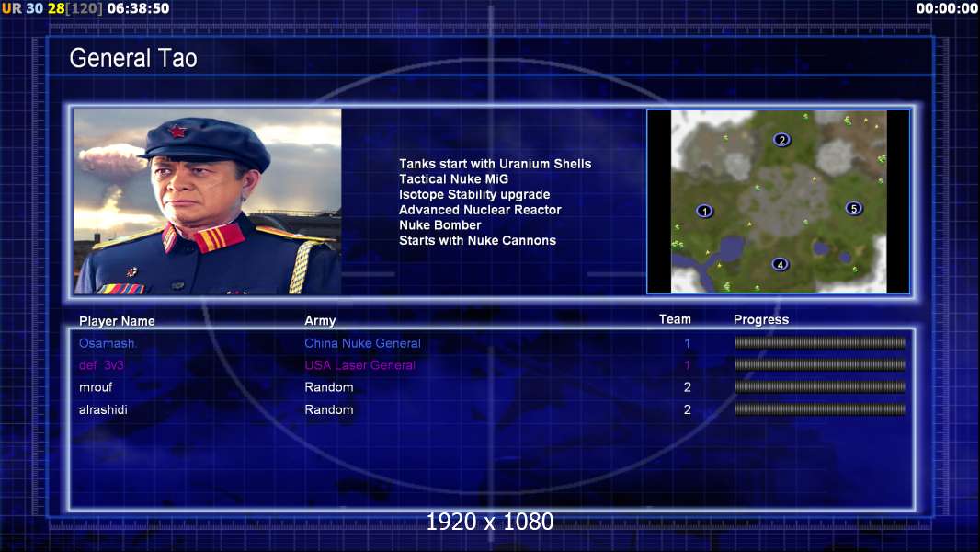Image resolution: width=980 pixels, height=552 pixels.
Task: Click the 'Progress' column header
Action: click(x=761, y=320)
